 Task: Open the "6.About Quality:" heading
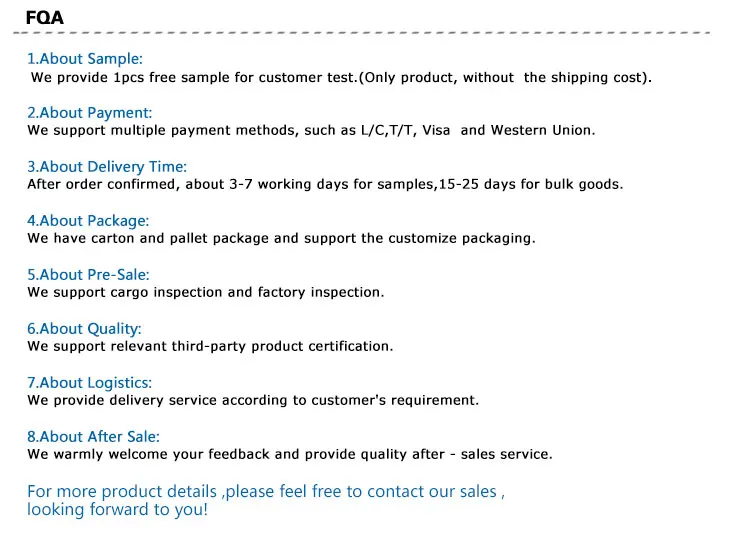point(84,329)
